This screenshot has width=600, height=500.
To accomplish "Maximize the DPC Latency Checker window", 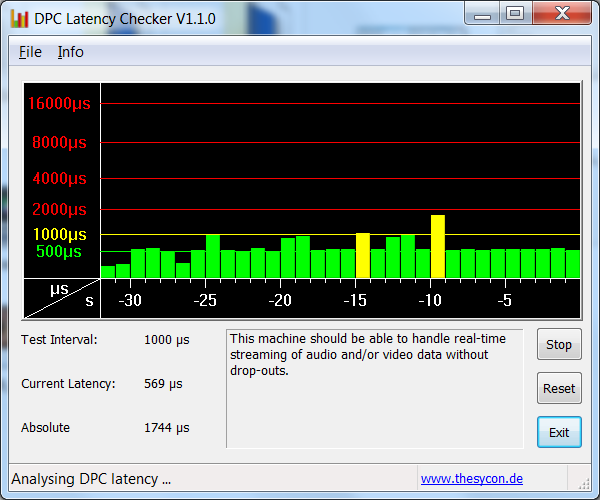I will click(x=515, y=14).
